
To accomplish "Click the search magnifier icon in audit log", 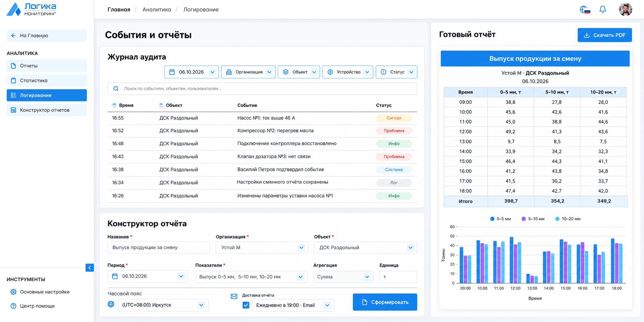I will click(x=116, y=89).
